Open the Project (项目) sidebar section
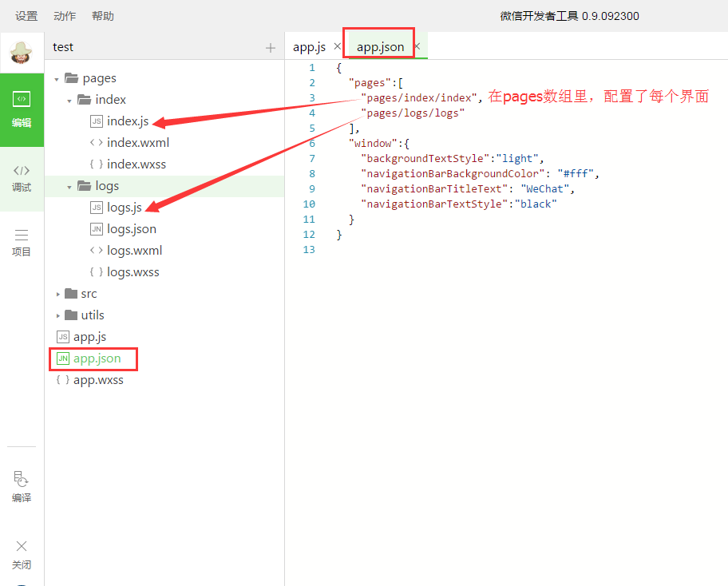Image resolution: width=728 pixels, height=586 pixels. coord(22,242)
